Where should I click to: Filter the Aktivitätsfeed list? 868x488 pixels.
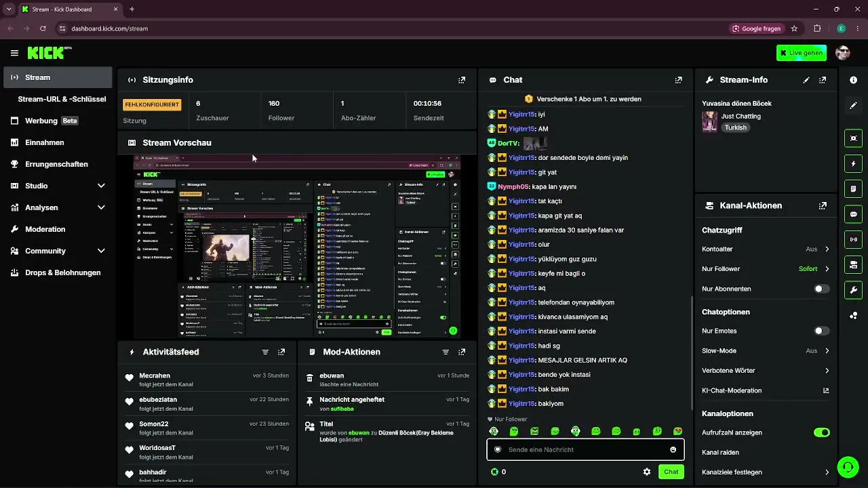[x=265, y=352]
